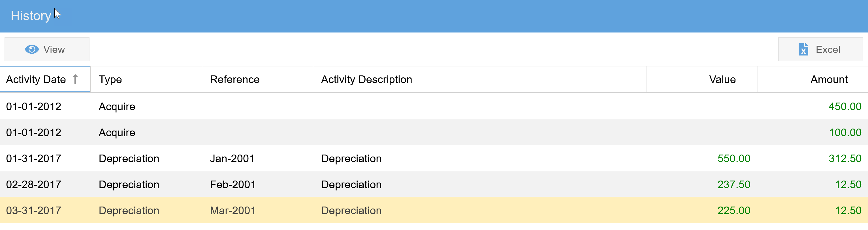The image size is (868, 230).
Task: Export the history with the Excel button
Action: [820, 49]
